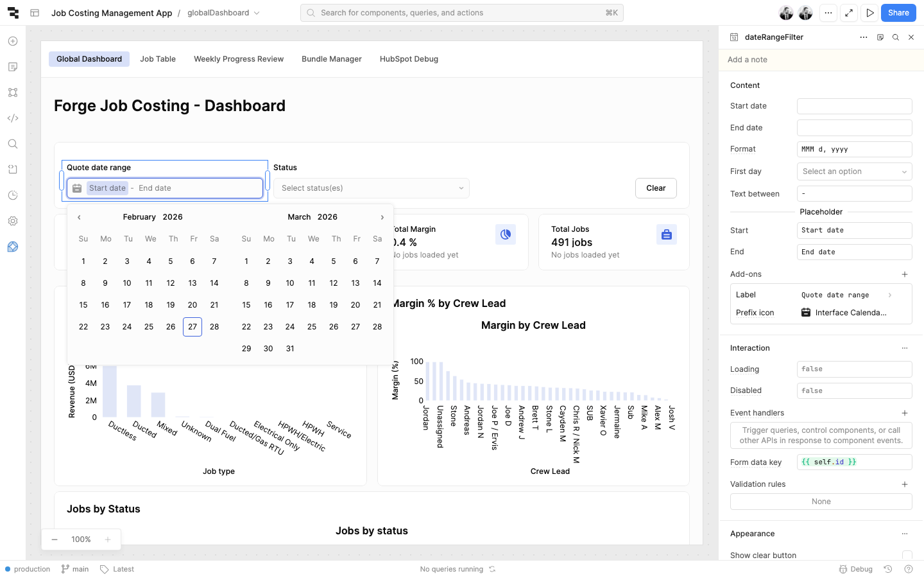
Task: Click the Format input field
Action: coord(854,149)
